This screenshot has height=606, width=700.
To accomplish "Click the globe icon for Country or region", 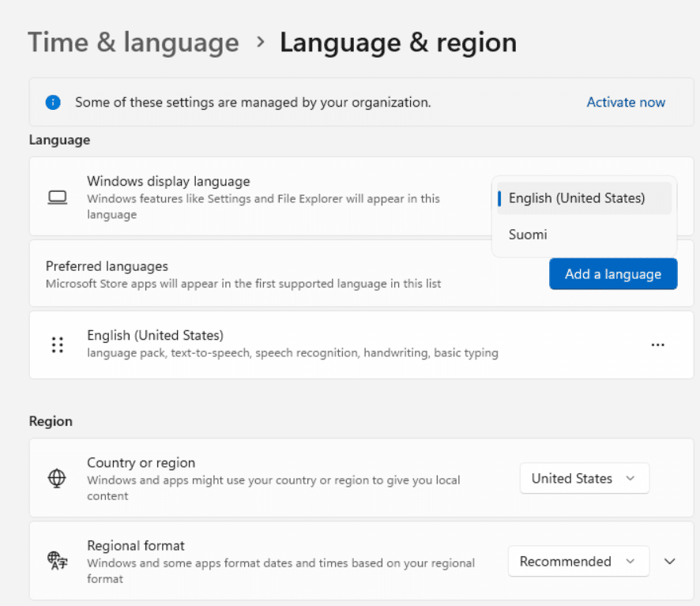I will pyautogui.click(x=57, y=478).
